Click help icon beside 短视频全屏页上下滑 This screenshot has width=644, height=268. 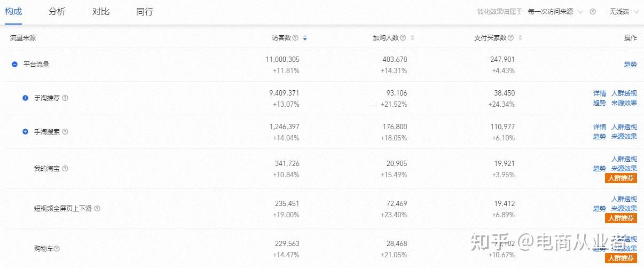click(97, 209)
